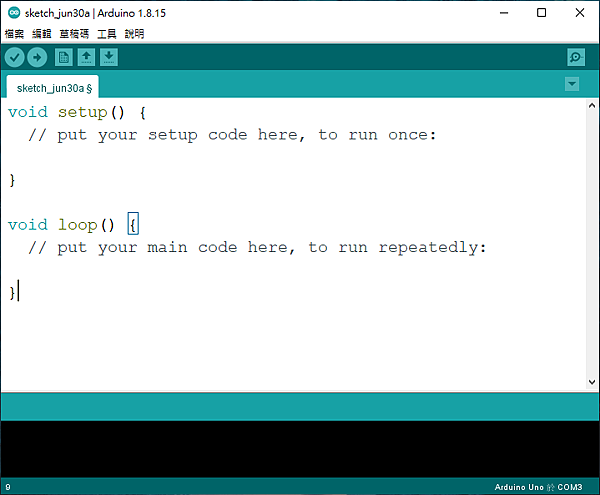Click the closing brace of loop function
The width and height of the screenshot is (600, 495).
[x=12, y=292]
